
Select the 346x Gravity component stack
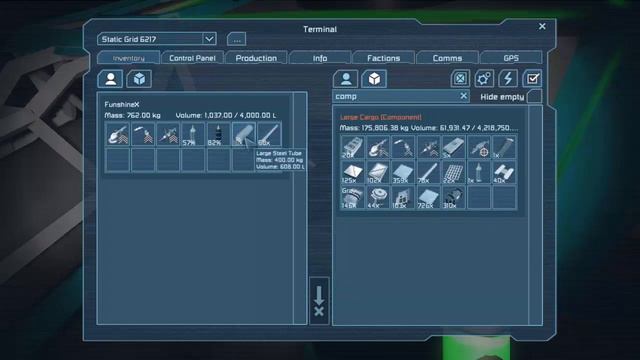pos(353,198)
